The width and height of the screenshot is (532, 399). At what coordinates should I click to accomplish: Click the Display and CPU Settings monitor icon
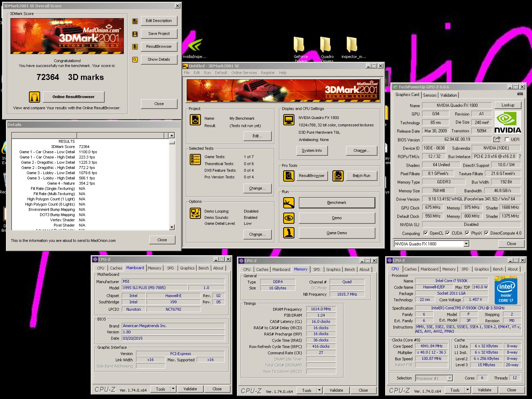289,120
